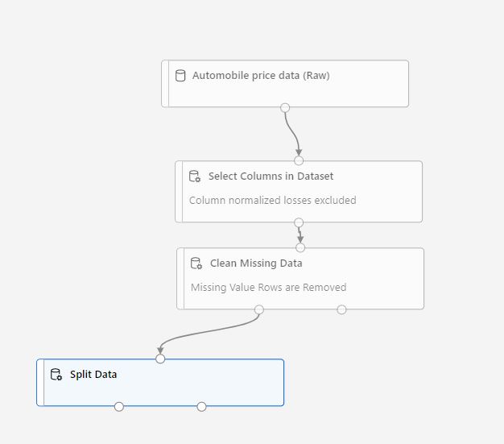Click the Clean Missing Data module icon

pos(196,263)
